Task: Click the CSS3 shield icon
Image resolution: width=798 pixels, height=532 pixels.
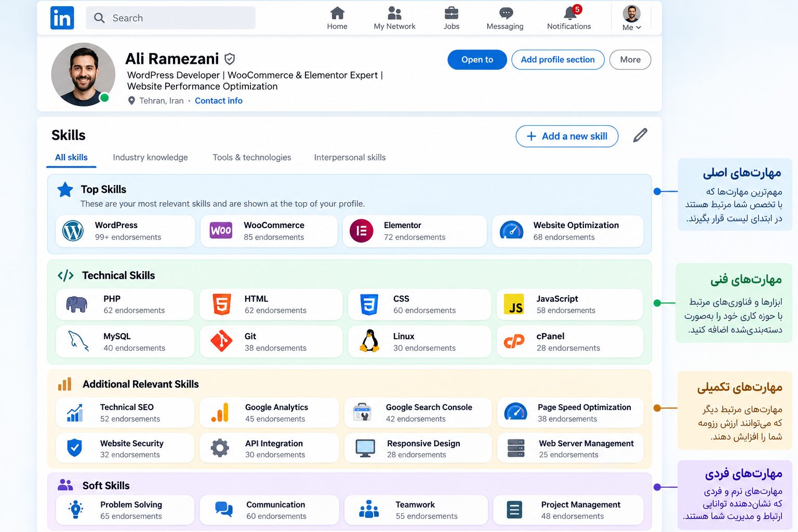Action: [x=369, y=304]
